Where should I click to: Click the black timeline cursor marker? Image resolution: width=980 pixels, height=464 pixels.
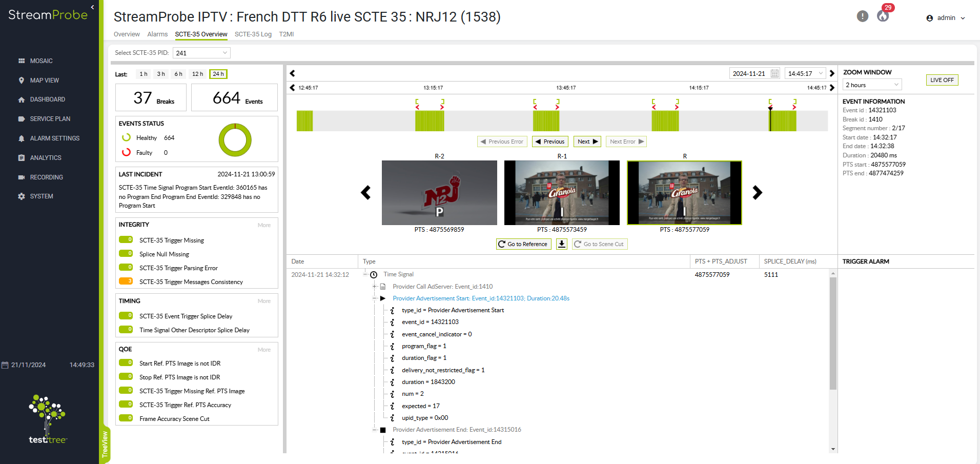click(x=770, y=119)
